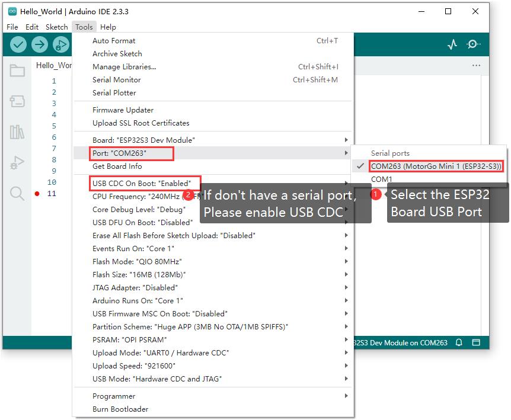Expand the Partition Scheme submenu

[x=190, y=326]
